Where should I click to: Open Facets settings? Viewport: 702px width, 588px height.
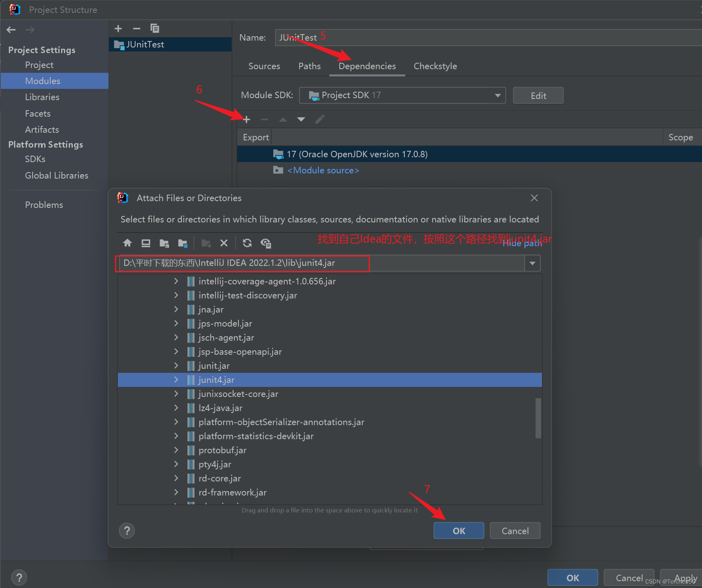[38, 113]
